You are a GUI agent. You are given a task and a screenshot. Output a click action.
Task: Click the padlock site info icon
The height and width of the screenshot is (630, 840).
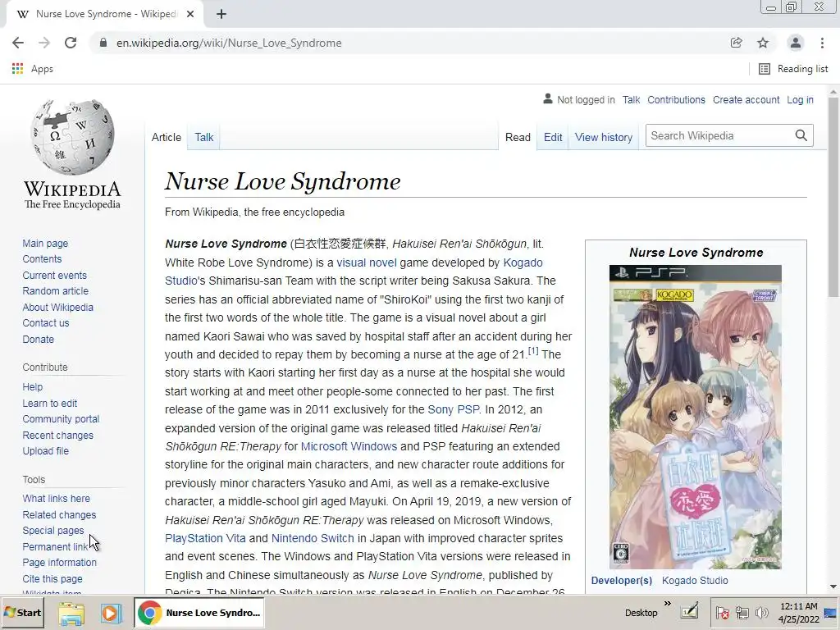coord(103,43)
